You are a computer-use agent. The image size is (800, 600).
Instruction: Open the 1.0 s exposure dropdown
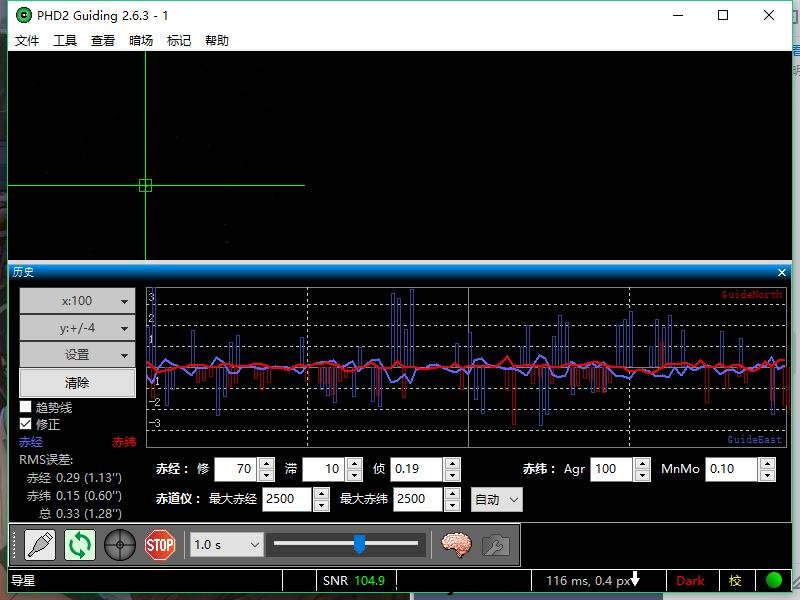pyautogui.click(x=227, y=545)
